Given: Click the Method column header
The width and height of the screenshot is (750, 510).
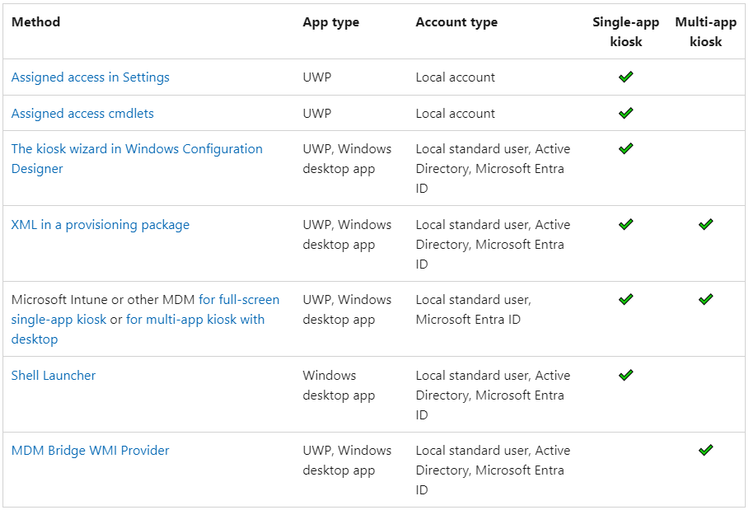Looking at the screenshot, I should [36, 22].
